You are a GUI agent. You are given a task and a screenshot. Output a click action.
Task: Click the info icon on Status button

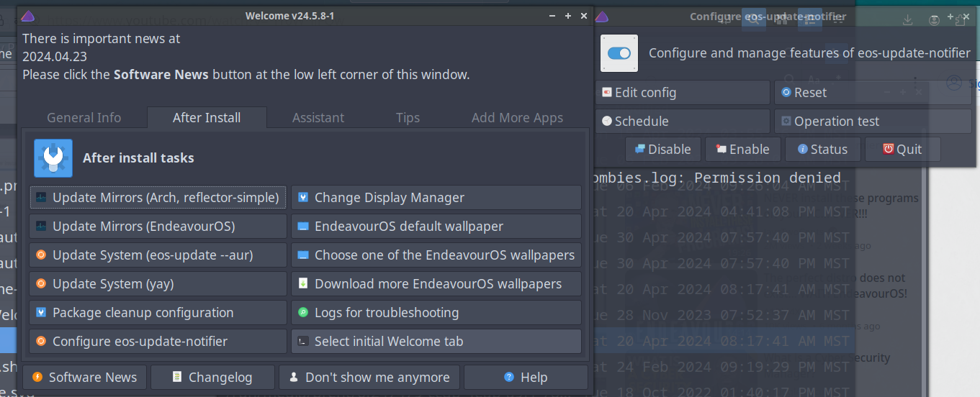[802, 149]
